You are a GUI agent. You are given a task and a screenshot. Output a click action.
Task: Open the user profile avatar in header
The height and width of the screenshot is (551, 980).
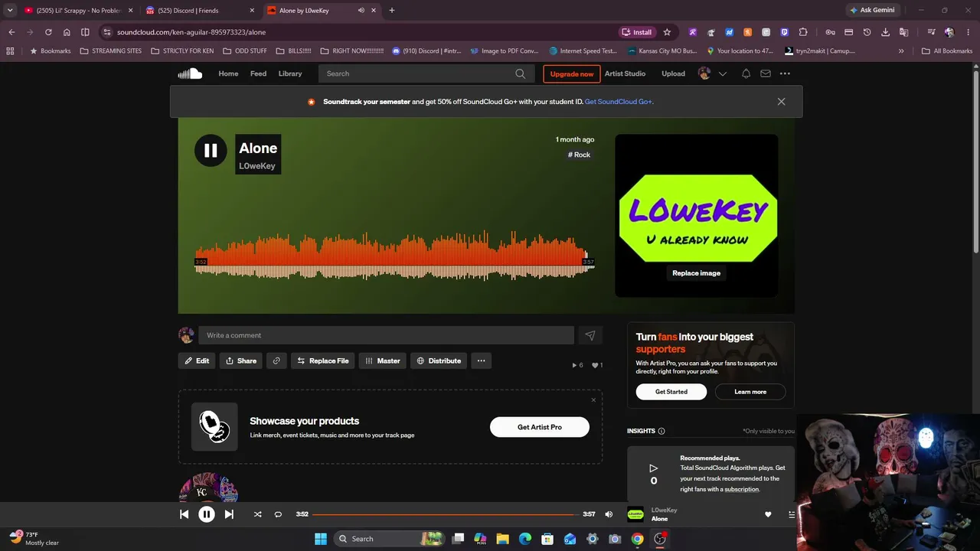(x=704, y=73)
